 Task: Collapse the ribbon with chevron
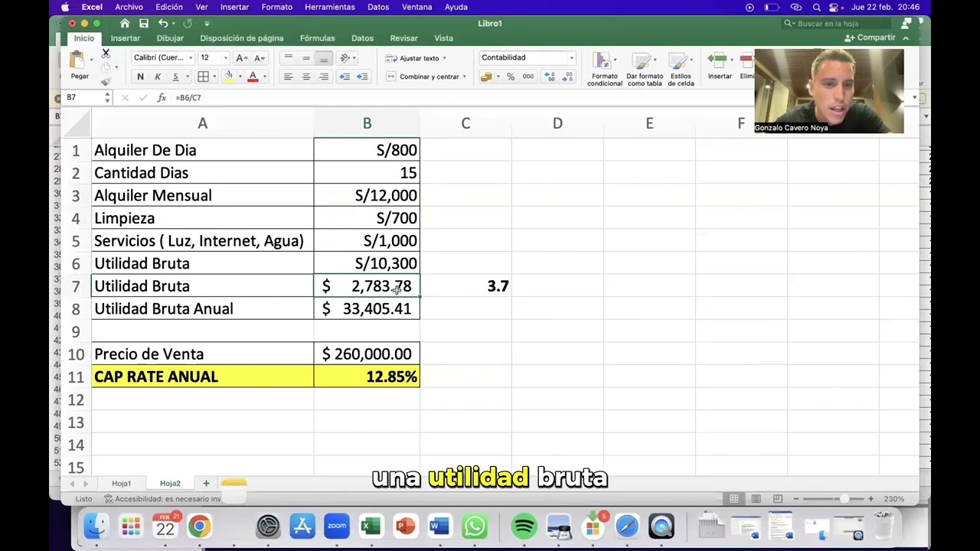(x=906, y=38)
